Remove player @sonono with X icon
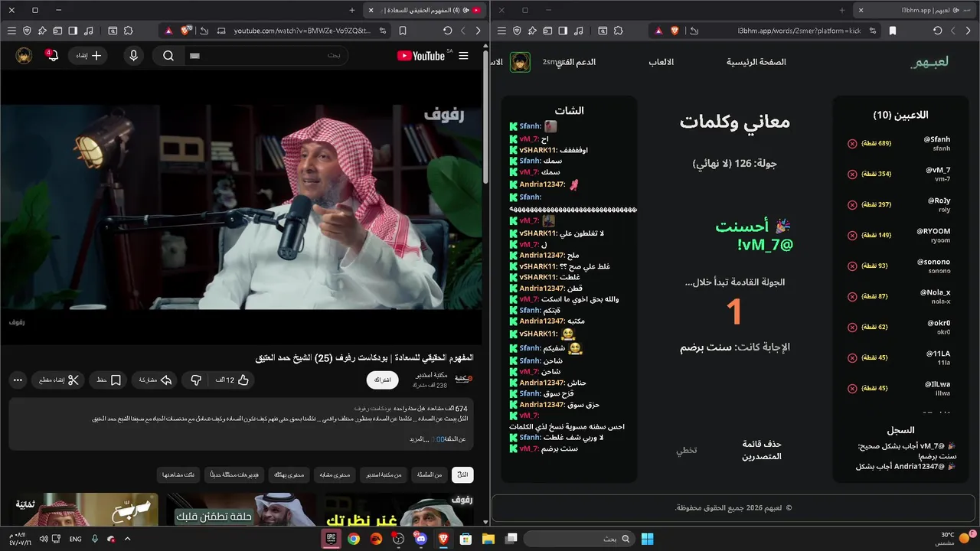This screenshot has width=980, height=551. click(852, 266)
